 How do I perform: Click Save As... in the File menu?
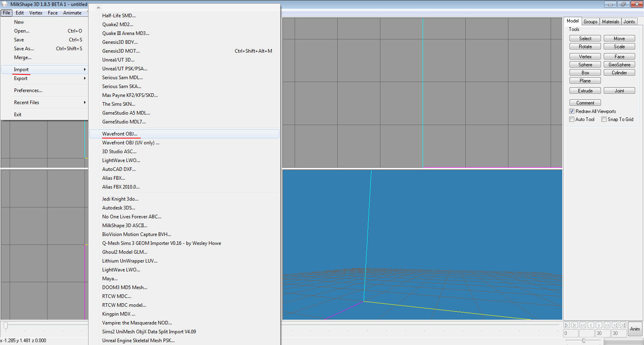(x=44, y=49)
